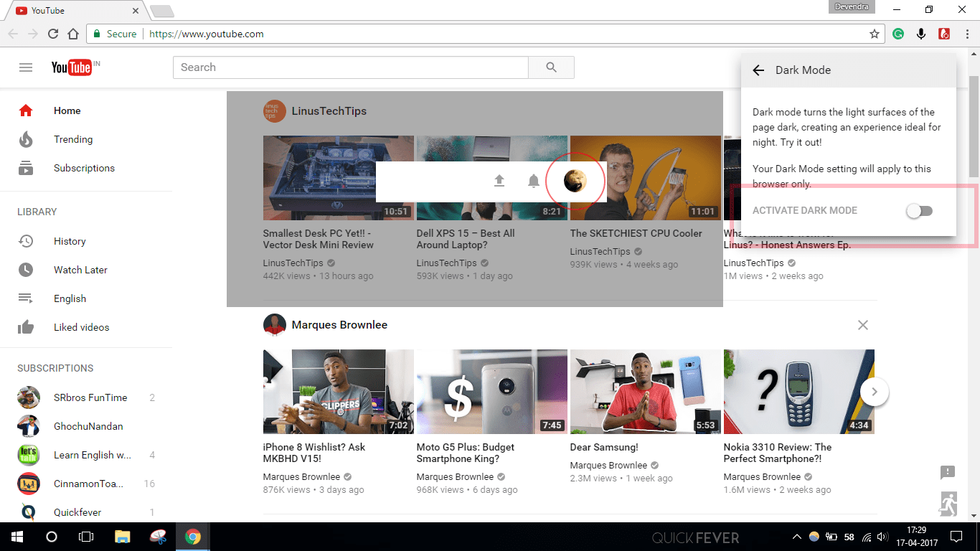Click the red extension icon
Screen dimensions: 980x551
944,34
